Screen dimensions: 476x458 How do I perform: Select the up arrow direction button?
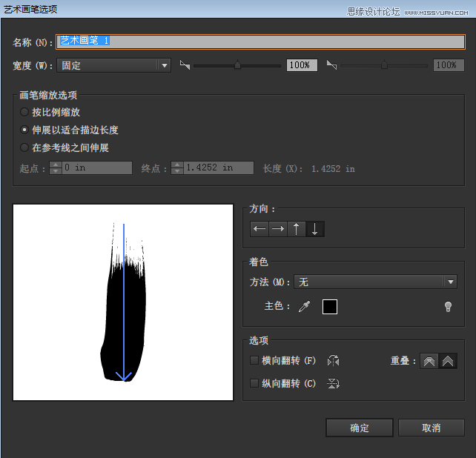(297, 229)
